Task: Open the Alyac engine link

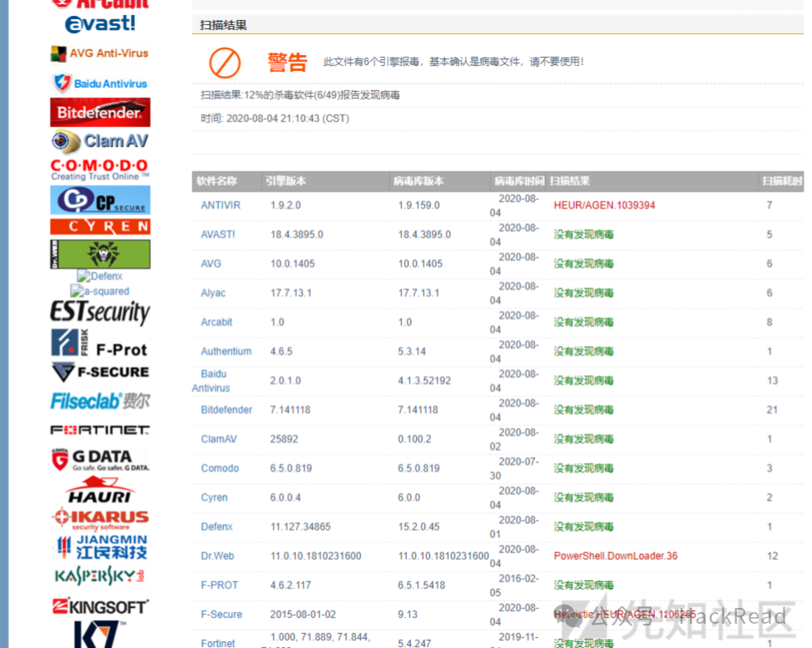Action: tap(213, 293)
